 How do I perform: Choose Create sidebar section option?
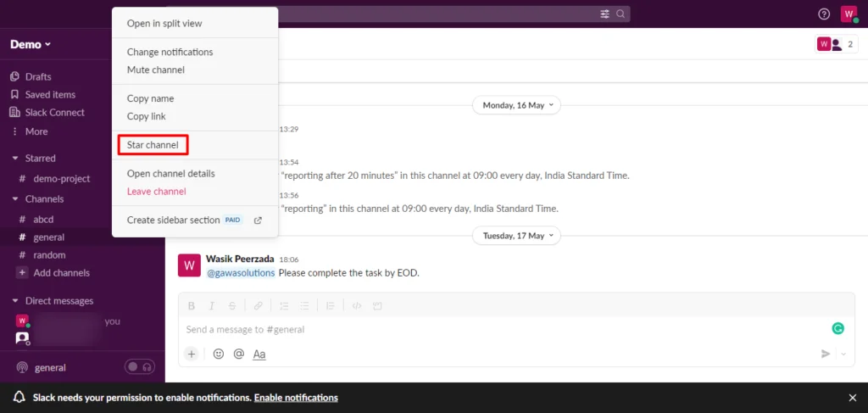pyautogui.click(x=173, y=220)
